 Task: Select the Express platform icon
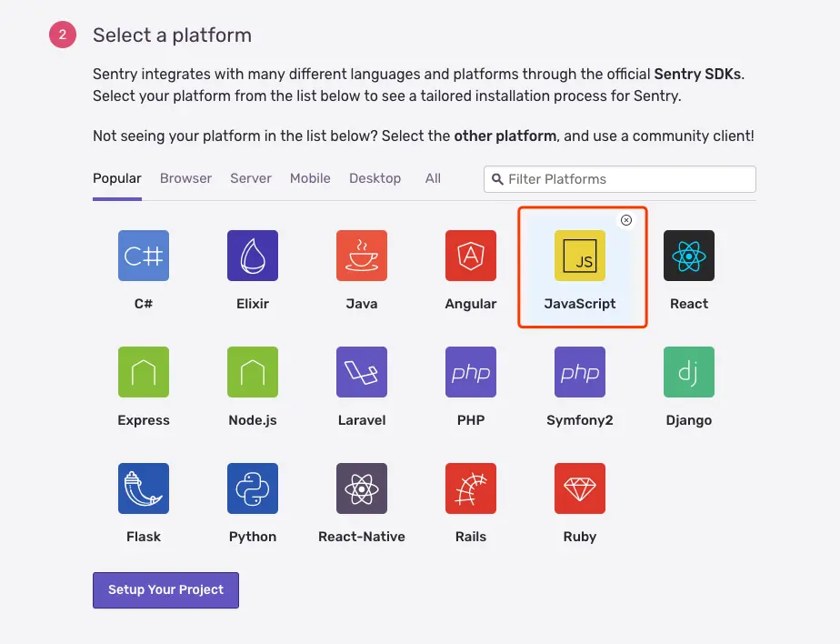tap(144, 372)
